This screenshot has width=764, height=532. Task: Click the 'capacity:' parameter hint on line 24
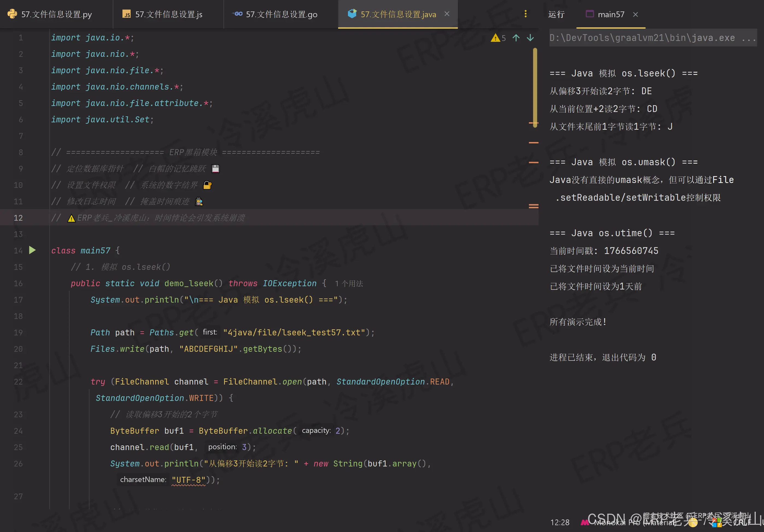pyautogui.click(x=316, y=431)
